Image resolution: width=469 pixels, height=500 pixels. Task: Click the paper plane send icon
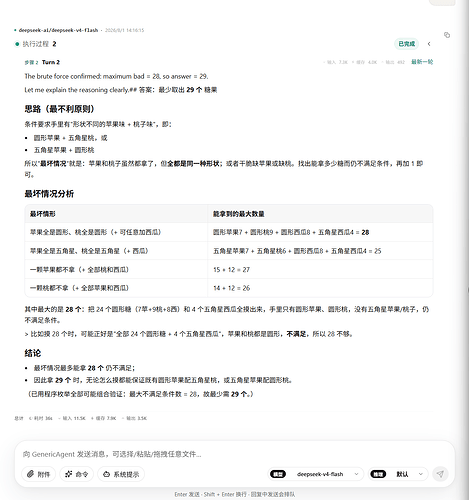[440, 474]
